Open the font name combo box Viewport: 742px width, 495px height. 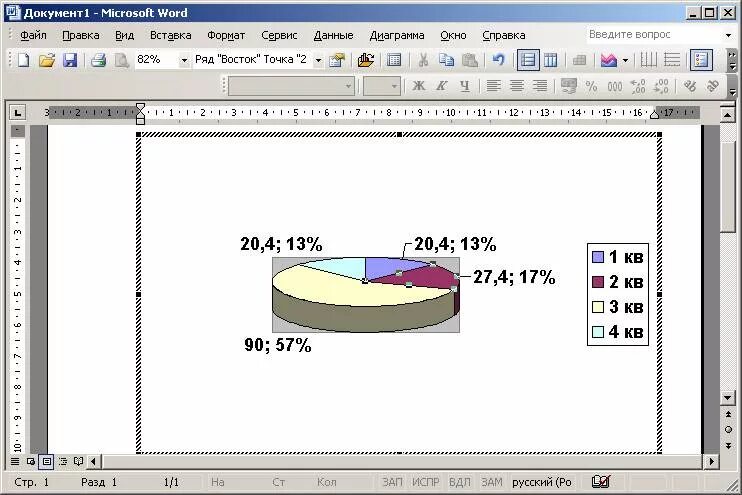[x=291, y=86]
